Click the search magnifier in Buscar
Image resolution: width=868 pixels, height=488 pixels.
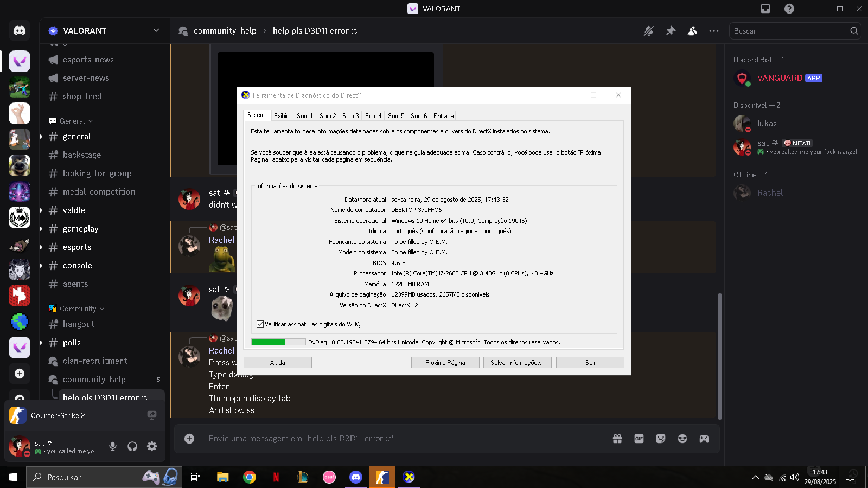coord(854,31)
